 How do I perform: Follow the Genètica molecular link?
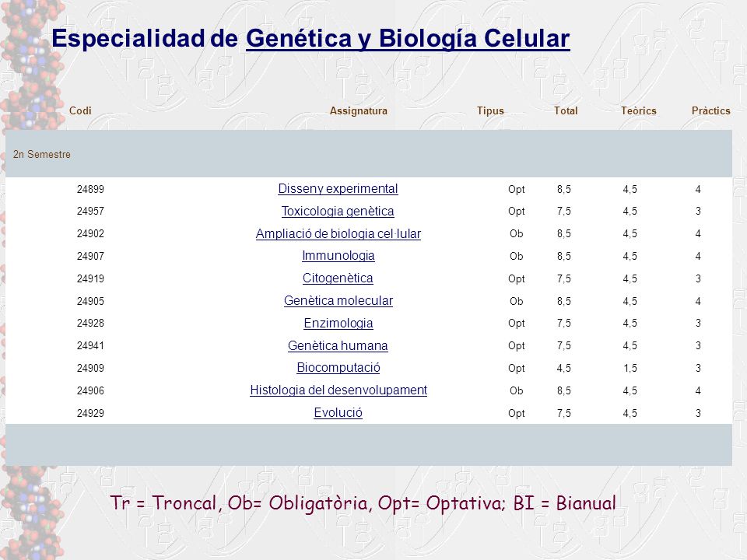coord(338,300)
